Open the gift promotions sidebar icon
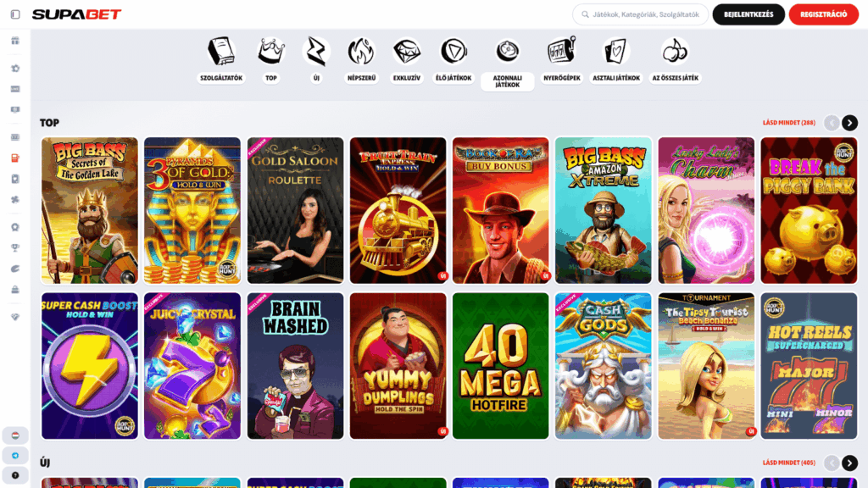This screenshot has width=868, height=488. (x=15, y=41)
